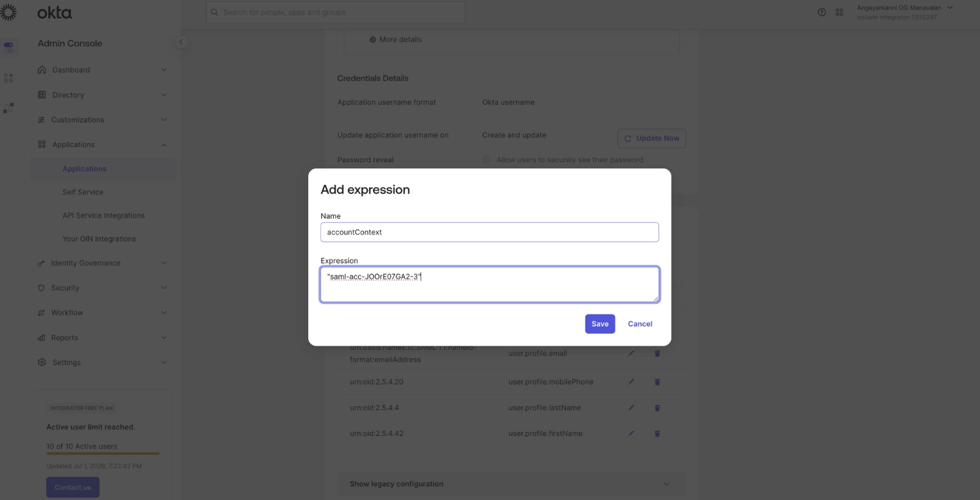Click the Update Now button
This screenshot has width=980, height=500.
coord(651,139)
